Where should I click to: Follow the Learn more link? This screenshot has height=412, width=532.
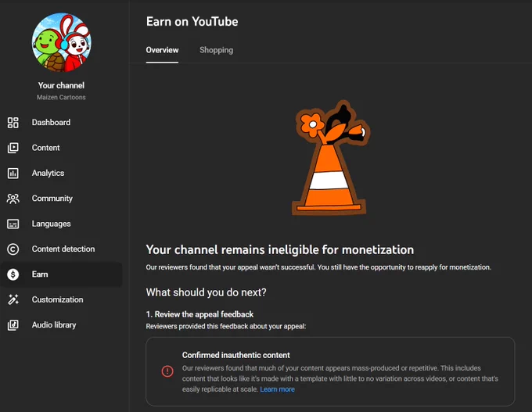[x=277, y=389]
